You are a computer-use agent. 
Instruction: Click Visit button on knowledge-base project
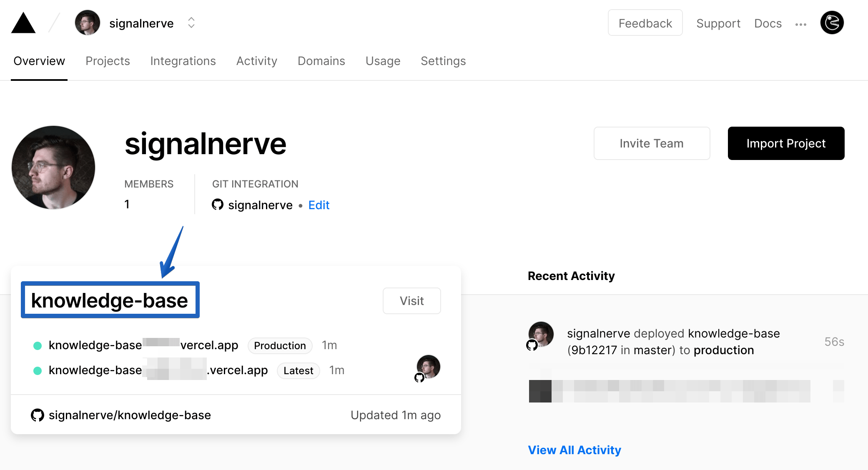412,300
